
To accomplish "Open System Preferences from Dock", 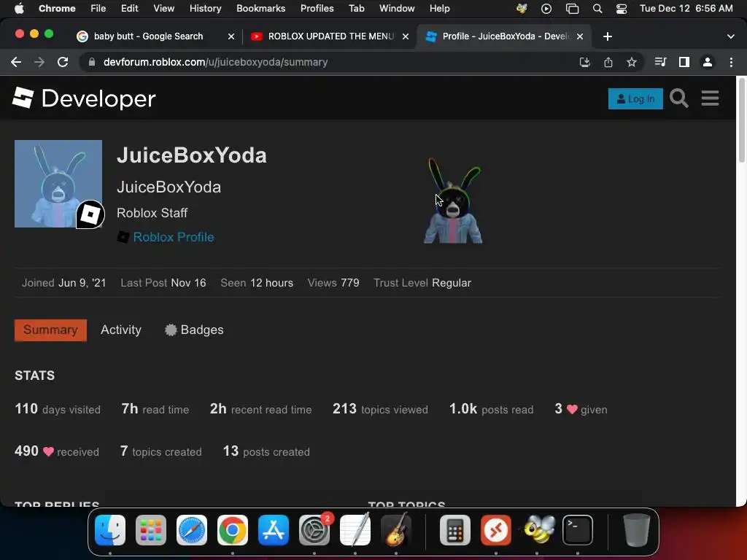I will pos(314,530).
